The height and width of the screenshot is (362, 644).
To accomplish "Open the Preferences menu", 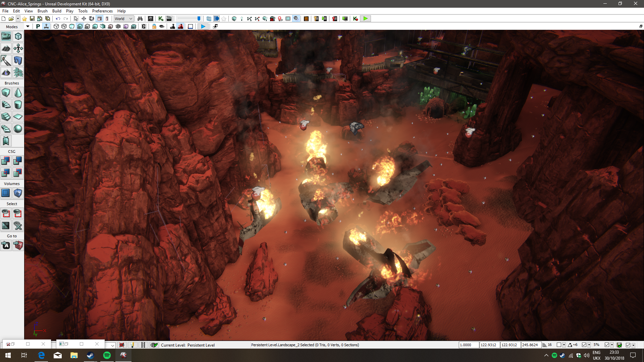I will [102, 11].
